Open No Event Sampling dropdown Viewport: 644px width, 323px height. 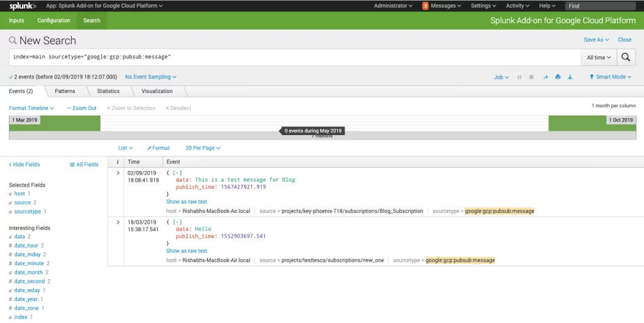[x=151, y=77]
